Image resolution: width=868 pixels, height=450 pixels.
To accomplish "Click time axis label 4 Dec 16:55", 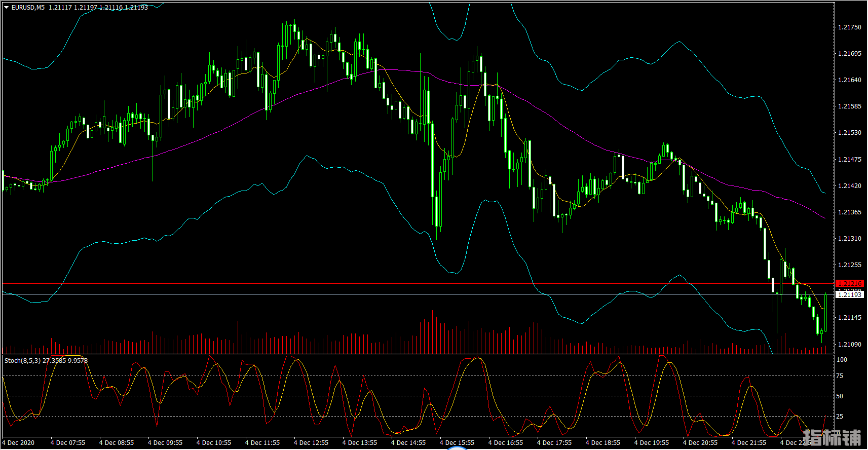I will [x=506, y=443].
